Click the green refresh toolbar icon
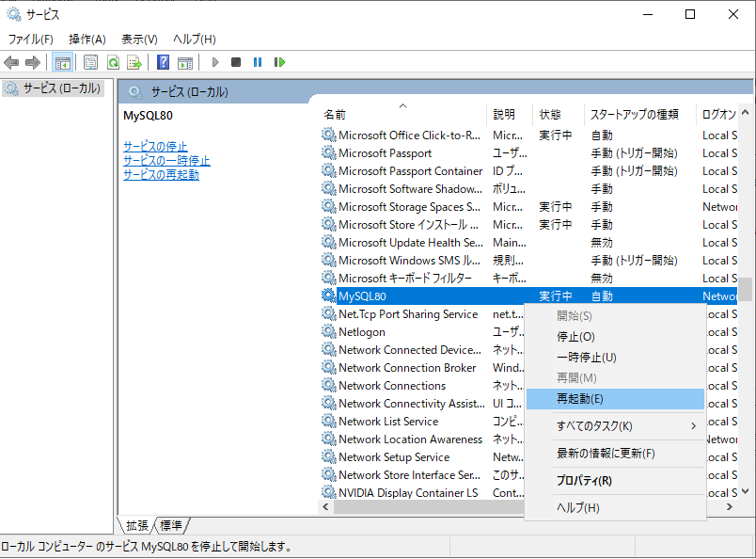Viewport: 756px width, 559px height. point(113,62)
